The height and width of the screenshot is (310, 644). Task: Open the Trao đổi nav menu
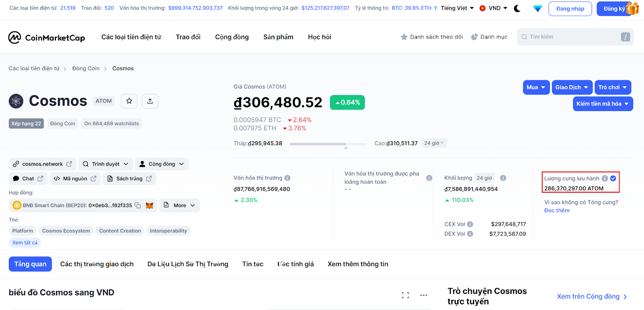[188, 37]
